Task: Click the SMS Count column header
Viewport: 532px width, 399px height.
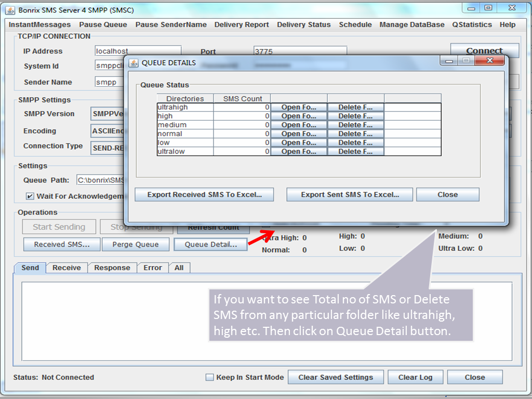Action: (242, 98)
